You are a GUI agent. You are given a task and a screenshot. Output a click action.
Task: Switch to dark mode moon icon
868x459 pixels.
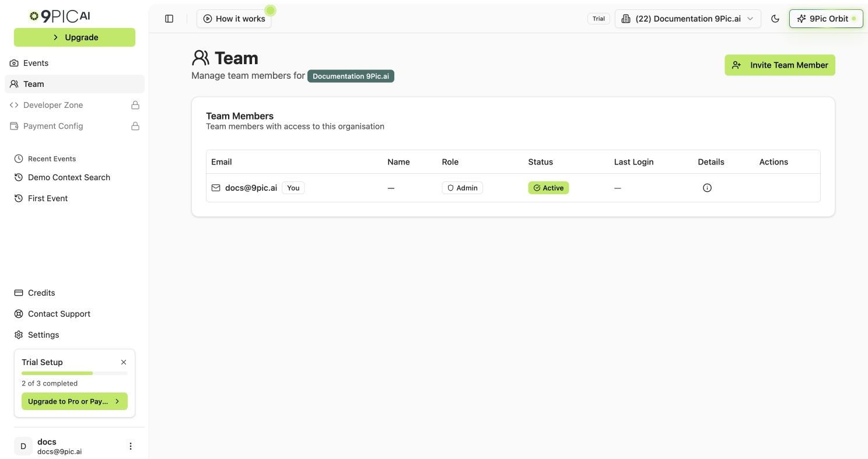click(x=775, y=19)
